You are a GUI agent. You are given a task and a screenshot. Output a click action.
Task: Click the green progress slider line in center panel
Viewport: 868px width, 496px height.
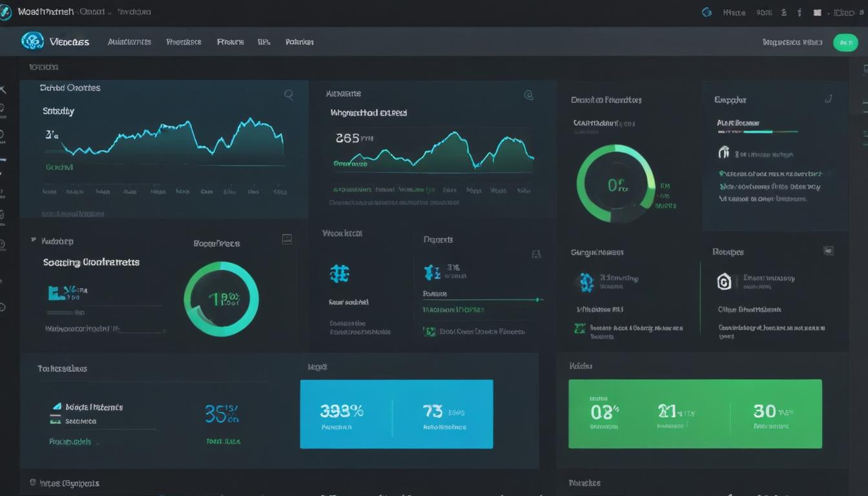[482, 300]
